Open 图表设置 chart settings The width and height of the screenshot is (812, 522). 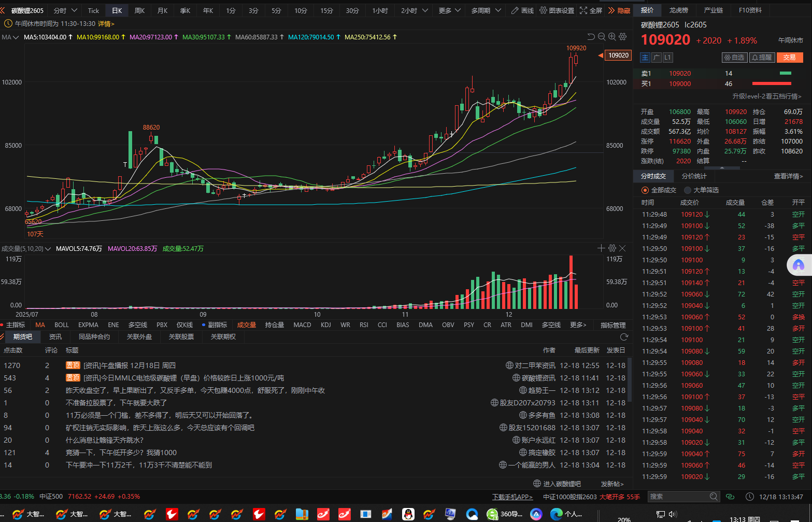tap(557, 10)
